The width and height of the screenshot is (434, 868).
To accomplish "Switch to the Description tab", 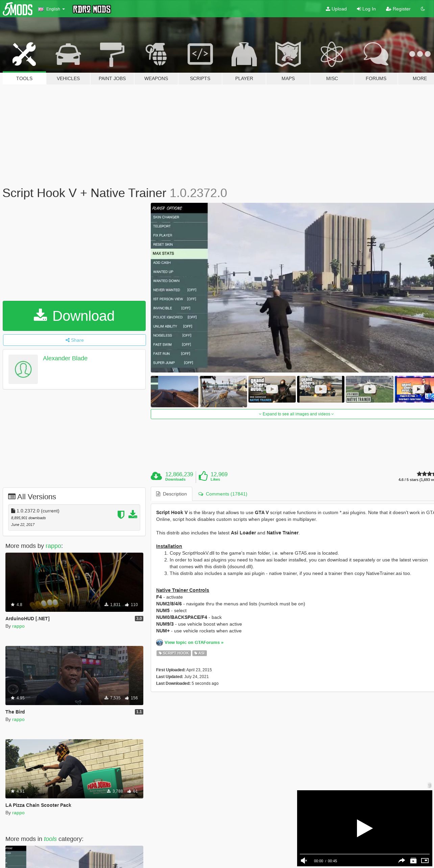I will [171, 494].
